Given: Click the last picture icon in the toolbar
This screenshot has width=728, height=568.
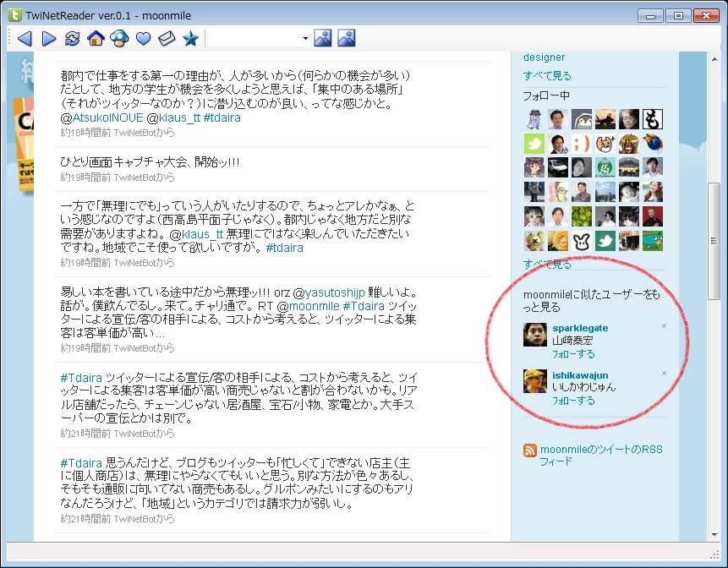Looking at the screenshot, I should (x=346, y=38).
